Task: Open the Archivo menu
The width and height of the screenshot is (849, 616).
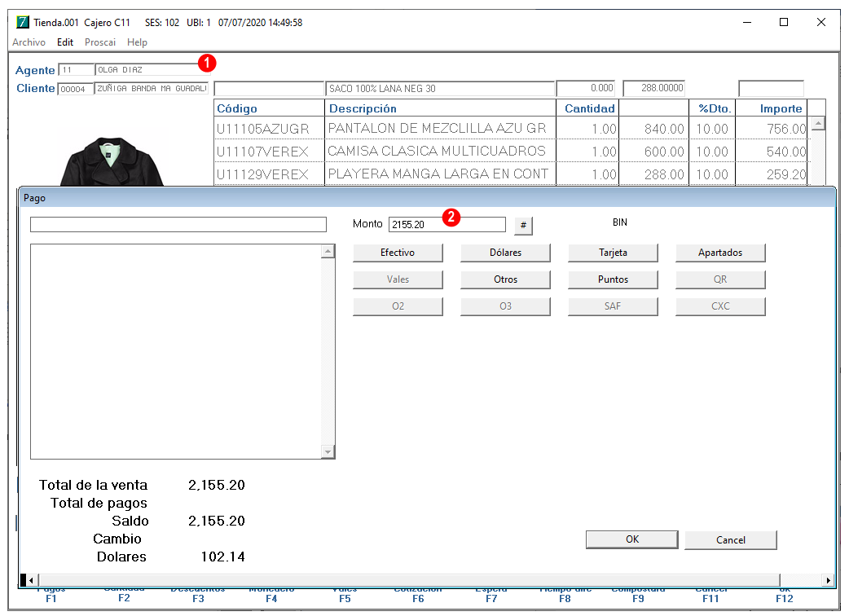Action: (29, 42)
